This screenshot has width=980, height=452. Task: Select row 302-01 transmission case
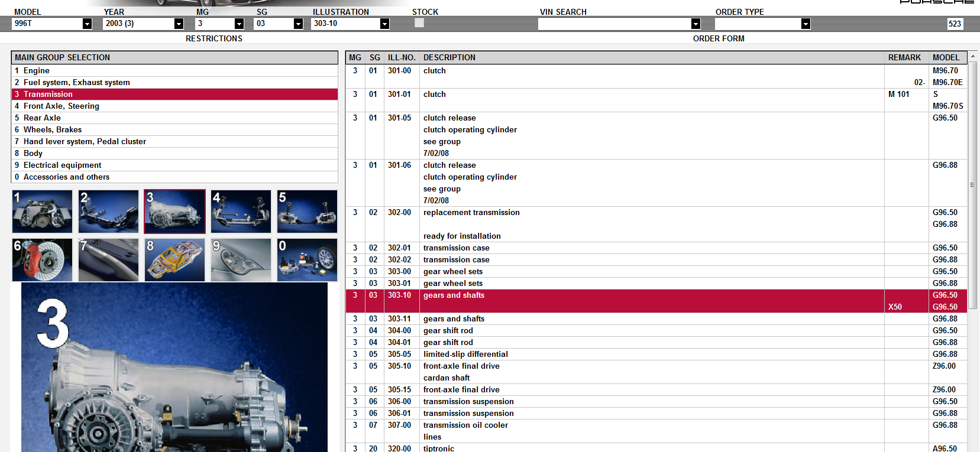[656, 248]
